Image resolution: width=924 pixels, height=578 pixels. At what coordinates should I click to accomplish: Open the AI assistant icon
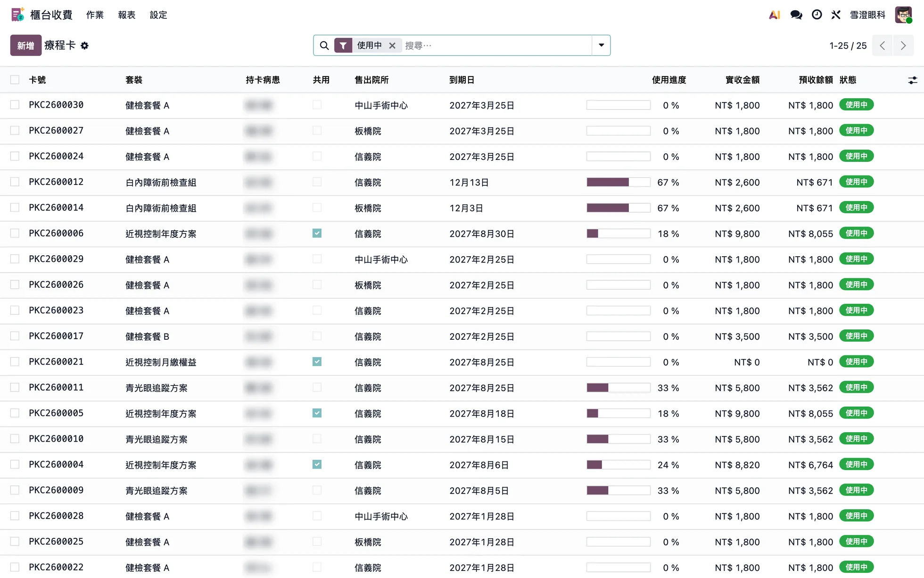tap(774, 15)
